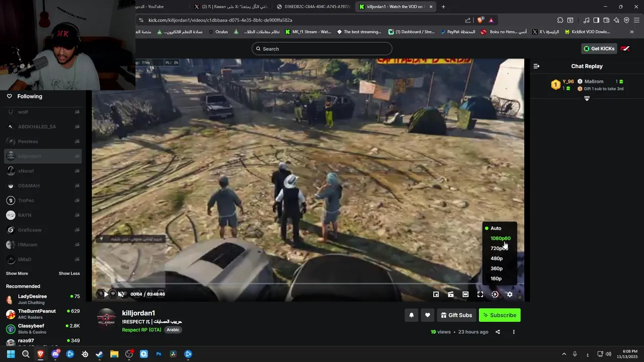Enter fullscreen video mode
The width and height of the screenshot is (644, 362).
click(480, 294)
